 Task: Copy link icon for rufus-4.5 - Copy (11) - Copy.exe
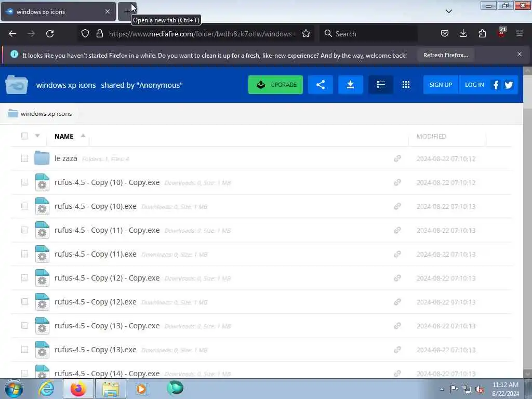tap(397, 230)
